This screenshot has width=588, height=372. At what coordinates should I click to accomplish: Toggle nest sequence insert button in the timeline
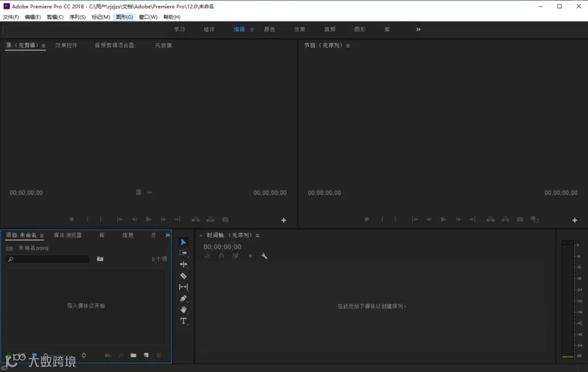tap(207, 256)
